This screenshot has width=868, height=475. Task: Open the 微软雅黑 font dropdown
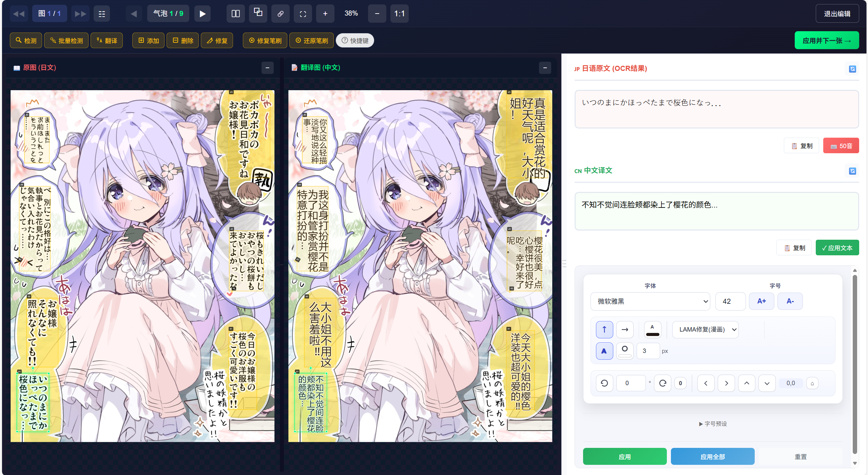pos(650,301)
